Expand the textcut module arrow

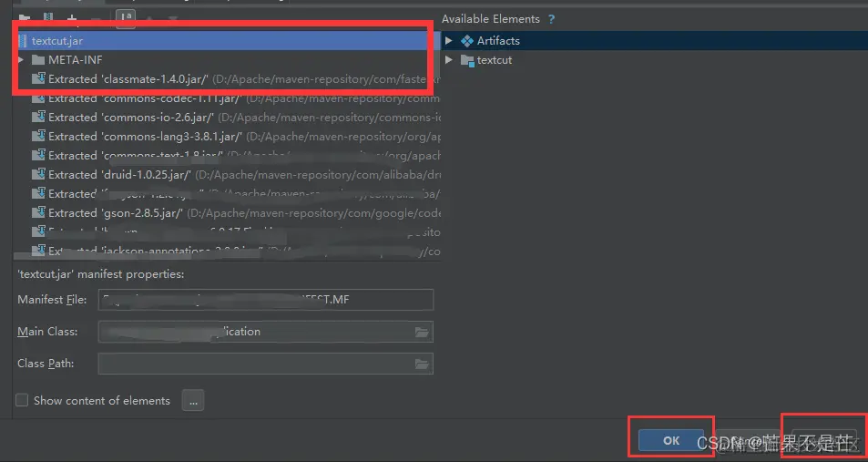[449, 59]
